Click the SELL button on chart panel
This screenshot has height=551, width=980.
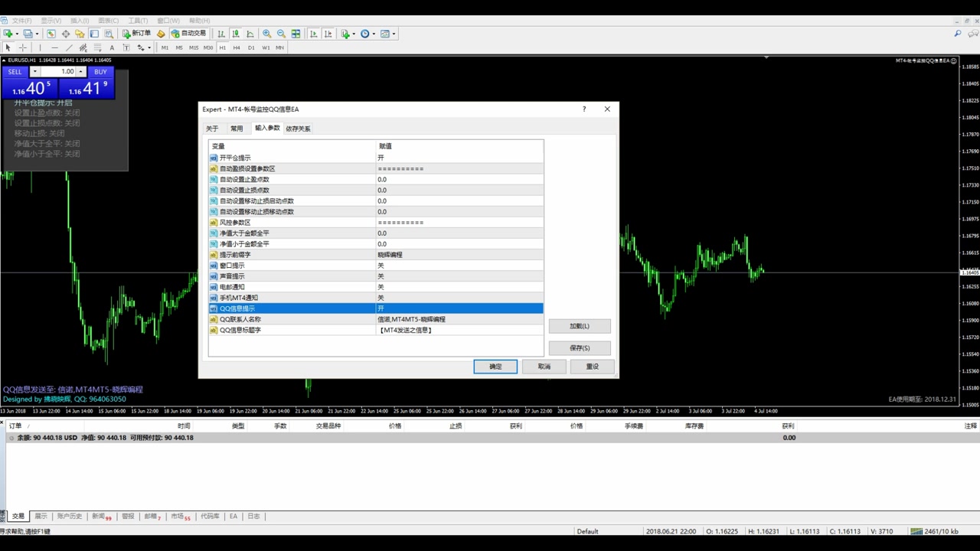pyautogui.click(x=15, y=71)
